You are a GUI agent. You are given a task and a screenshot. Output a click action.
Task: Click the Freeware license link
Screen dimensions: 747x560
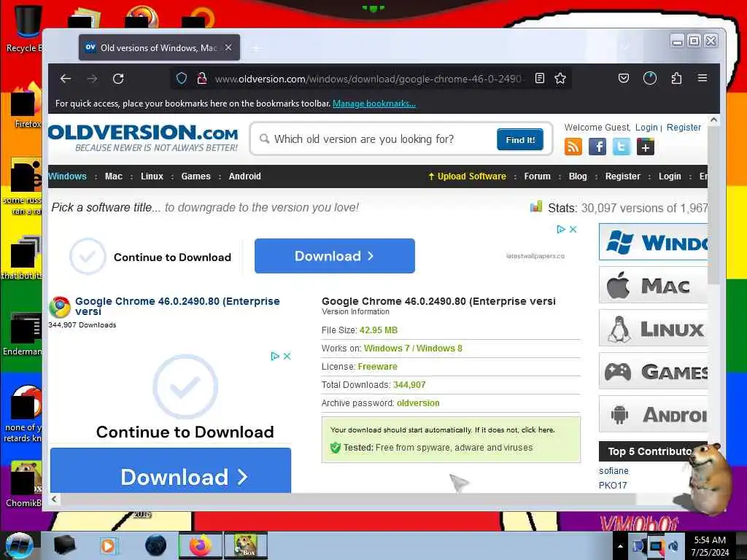point(377,366)
